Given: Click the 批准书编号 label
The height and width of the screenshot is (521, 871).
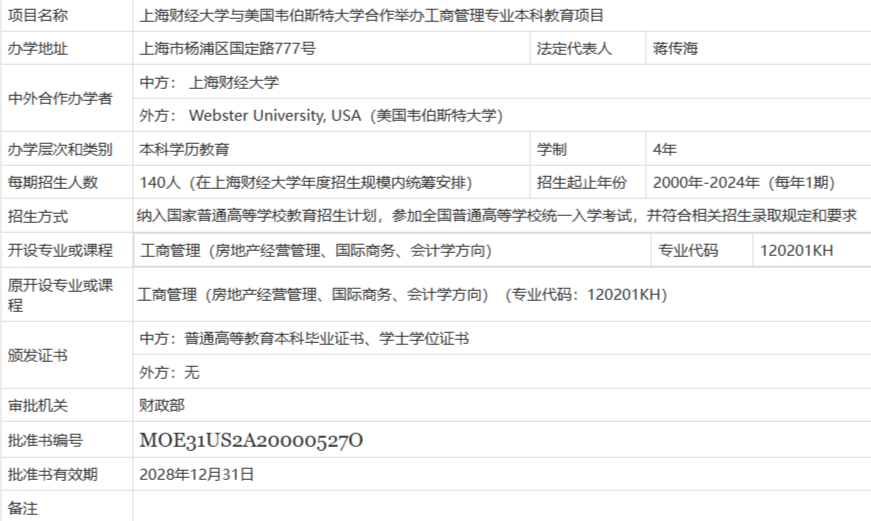Looking at the screenshot, I should [x=45, y=440].
